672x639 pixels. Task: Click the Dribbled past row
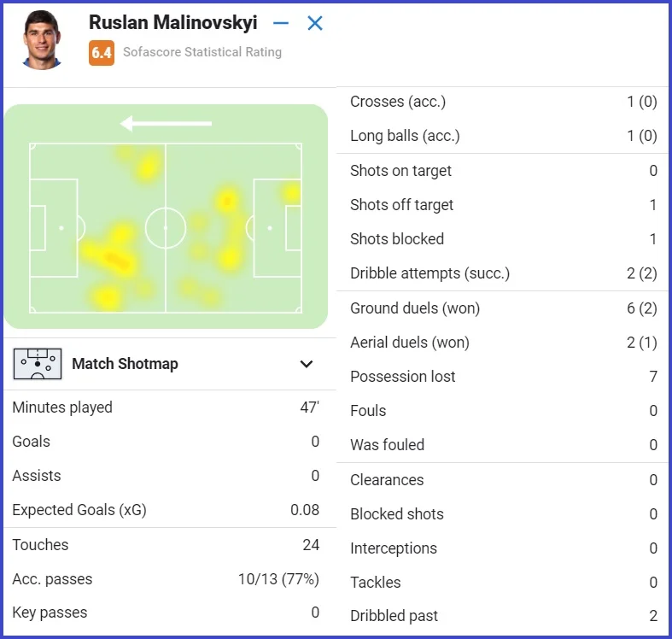click(x=503, y=616)
